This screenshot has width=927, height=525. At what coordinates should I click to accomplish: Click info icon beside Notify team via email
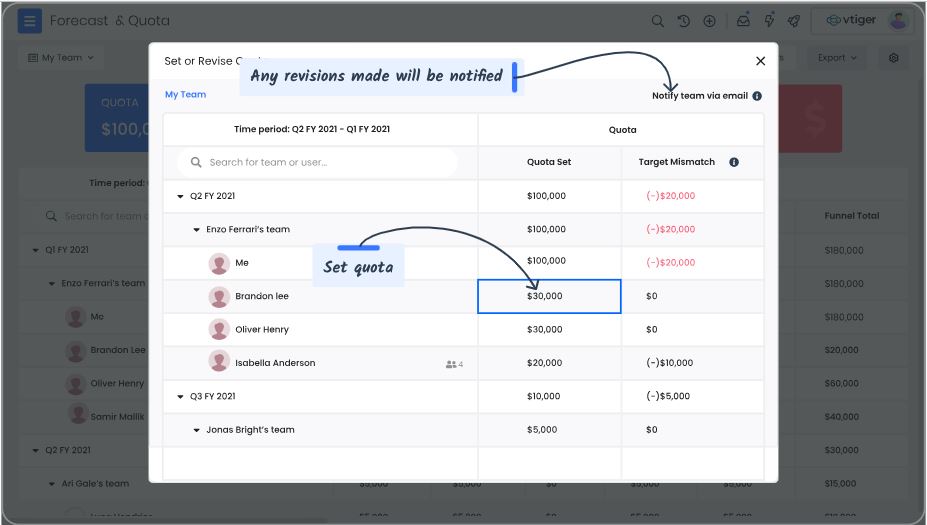[x=757, y=96]
